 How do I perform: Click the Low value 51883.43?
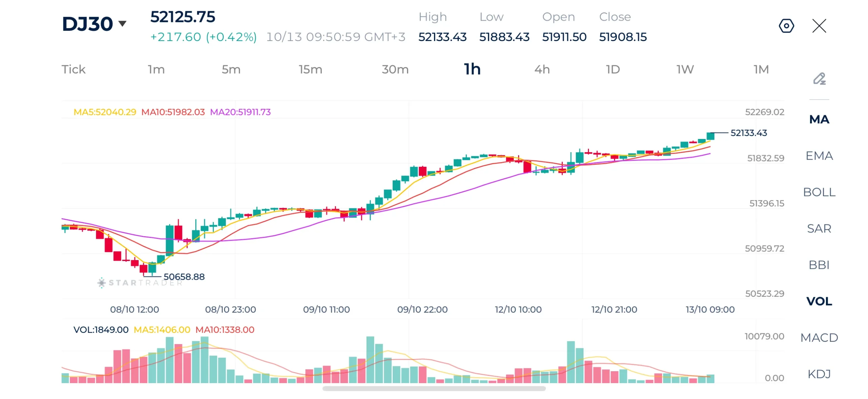click(x=504, y=37)
